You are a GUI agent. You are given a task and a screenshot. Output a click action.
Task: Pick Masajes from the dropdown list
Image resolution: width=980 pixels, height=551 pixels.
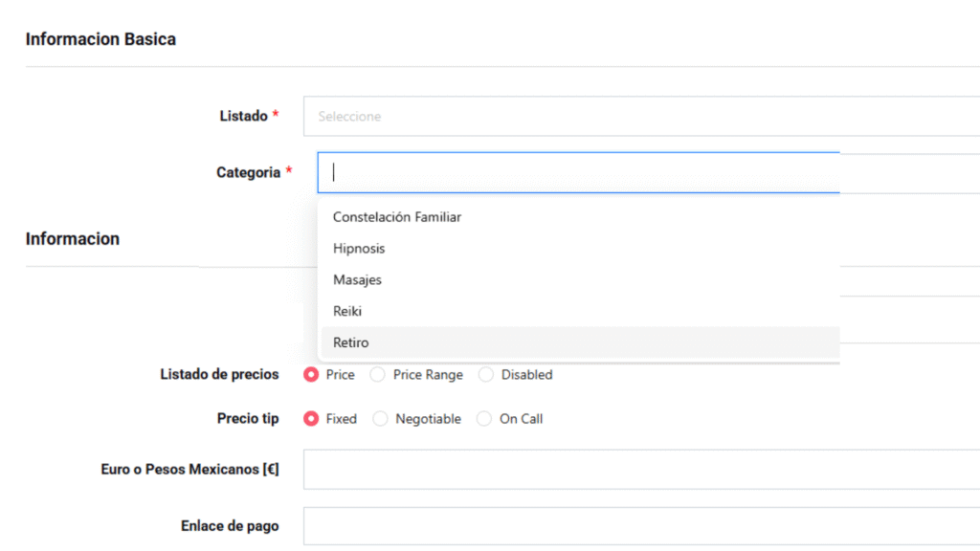coord(357,280)
